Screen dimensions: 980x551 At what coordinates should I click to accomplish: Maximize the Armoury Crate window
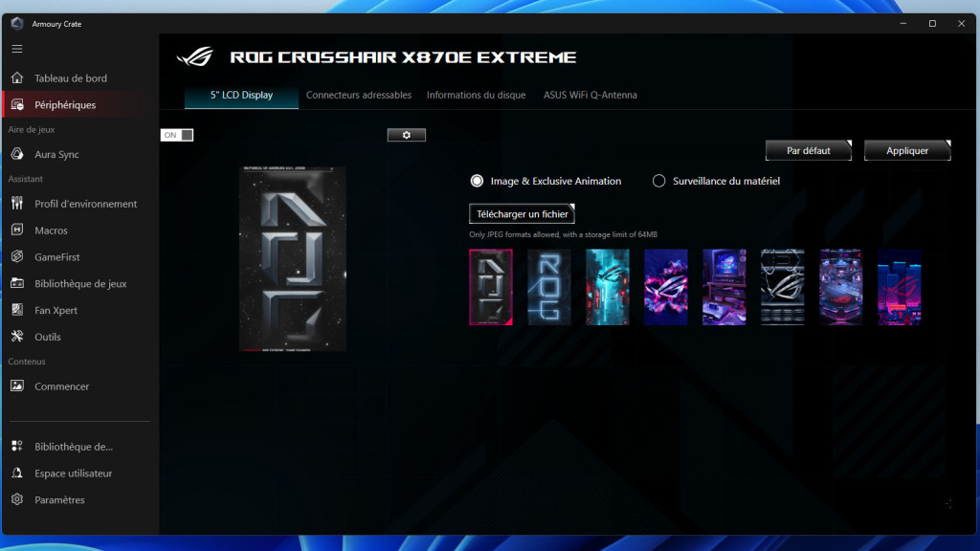point(932,24)
